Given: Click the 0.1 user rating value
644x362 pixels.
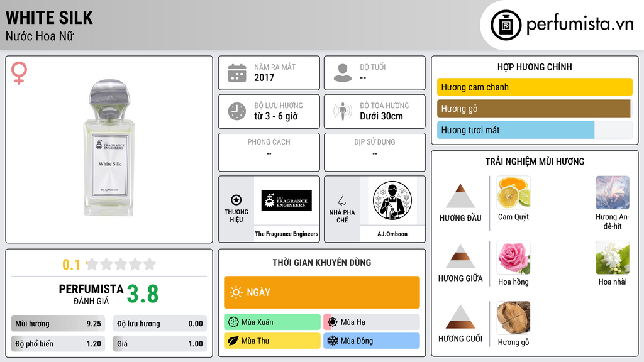Looking at the screenshot, I should click(x=71, y=265).
